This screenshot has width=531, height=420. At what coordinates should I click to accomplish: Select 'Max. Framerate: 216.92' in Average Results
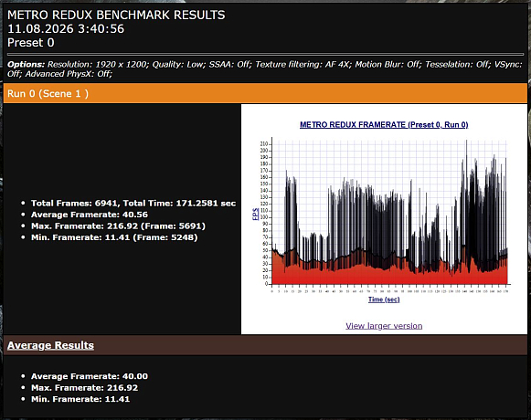[84, 387]
